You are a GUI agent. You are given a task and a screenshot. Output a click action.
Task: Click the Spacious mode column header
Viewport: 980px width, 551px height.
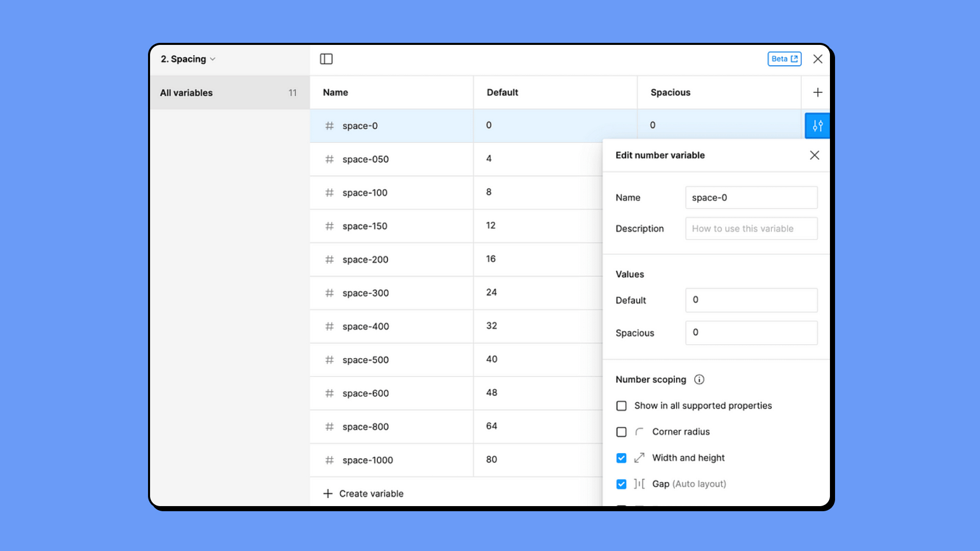pyautogui.click(x=670, y=92)
